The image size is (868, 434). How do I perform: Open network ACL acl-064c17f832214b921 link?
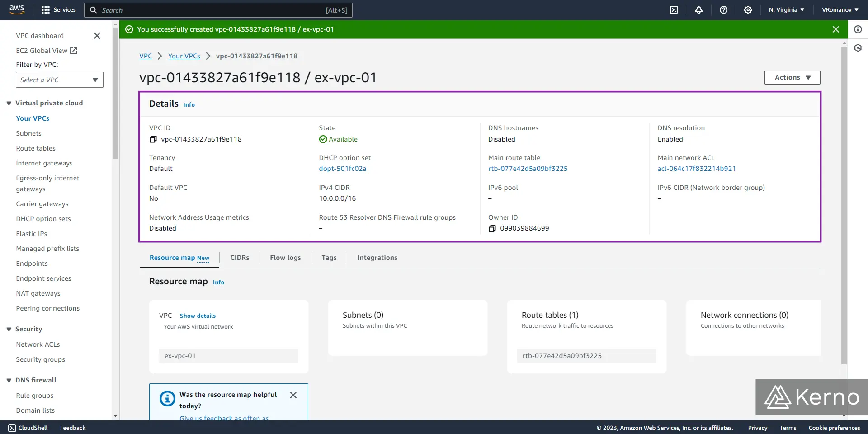point(697,169)
